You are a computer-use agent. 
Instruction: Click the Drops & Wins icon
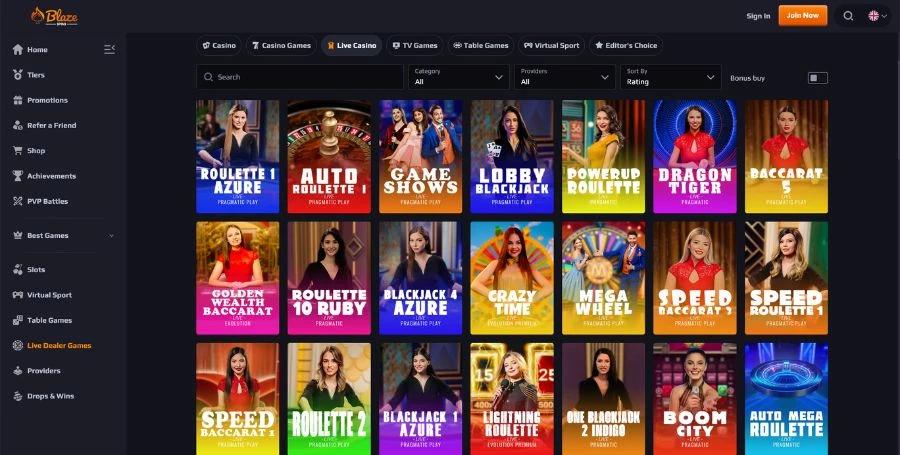point(18,396)
